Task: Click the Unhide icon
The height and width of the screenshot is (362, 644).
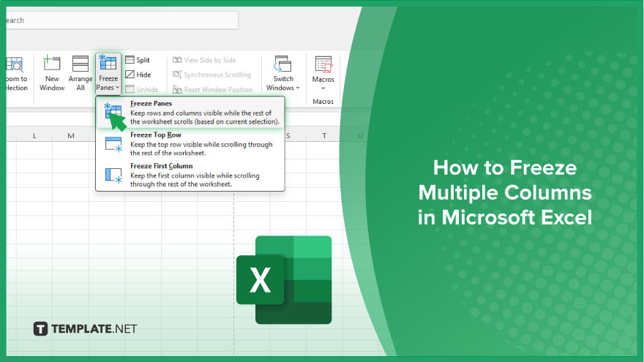Action: [130, 89]
